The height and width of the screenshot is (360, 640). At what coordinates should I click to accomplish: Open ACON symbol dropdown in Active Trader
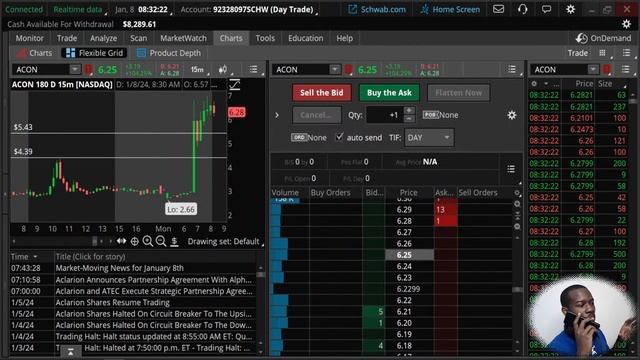tap(335, 69)
